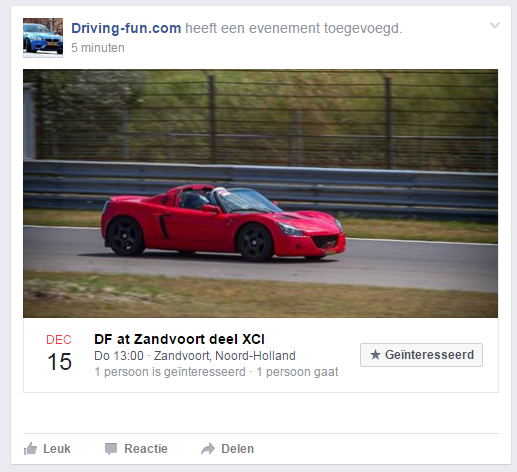Click the red sports car in the photo
Image resolution: width=517 pixels, height=472 pixels.
(223, 223)
